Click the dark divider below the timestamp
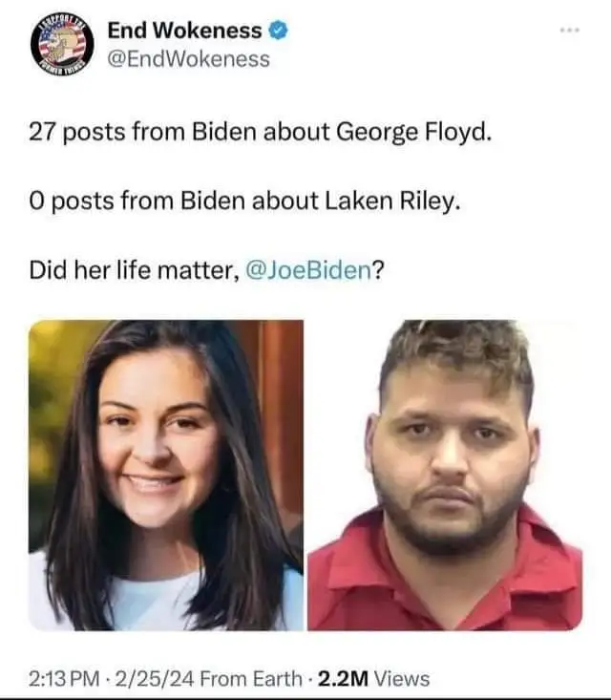The width and height of the screenshot is (611, 700). [305, 698]
